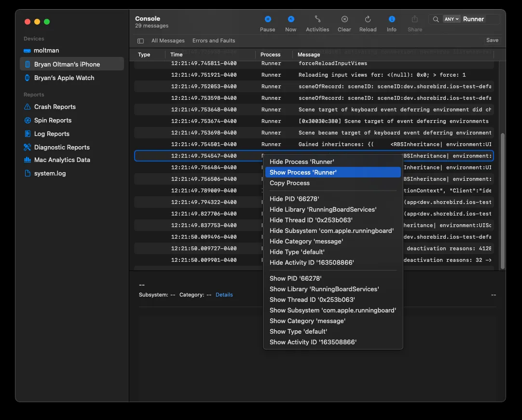This screenshot has height=420, width=522.
Task: Open Crash Reports
Action: click(71, 107)
